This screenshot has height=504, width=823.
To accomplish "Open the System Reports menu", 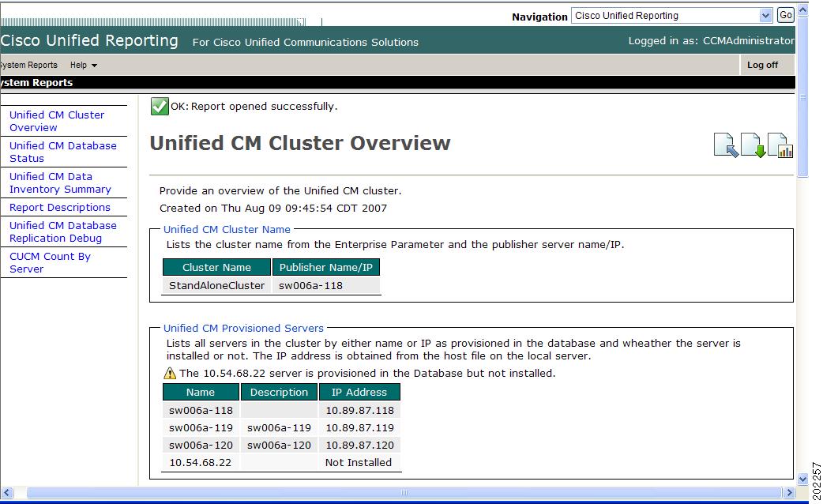I will [x=28, y=65].
